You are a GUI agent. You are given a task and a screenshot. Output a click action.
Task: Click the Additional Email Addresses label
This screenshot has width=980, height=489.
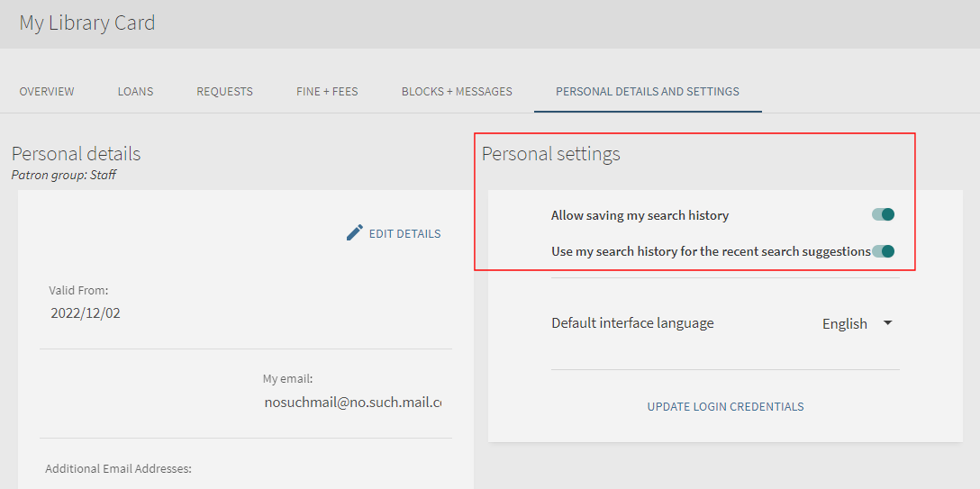[x=118, y=468]
